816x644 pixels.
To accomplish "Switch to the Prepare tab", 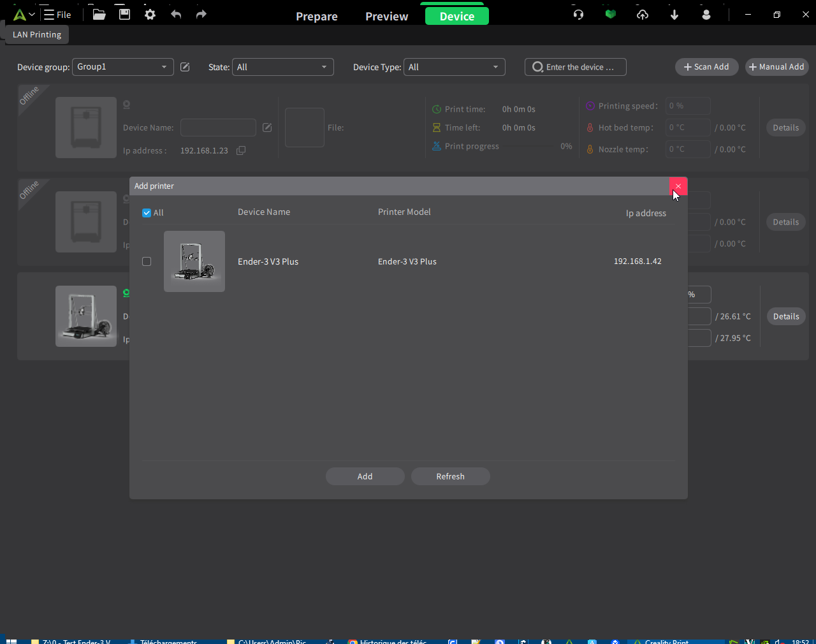I will point(317,17).
